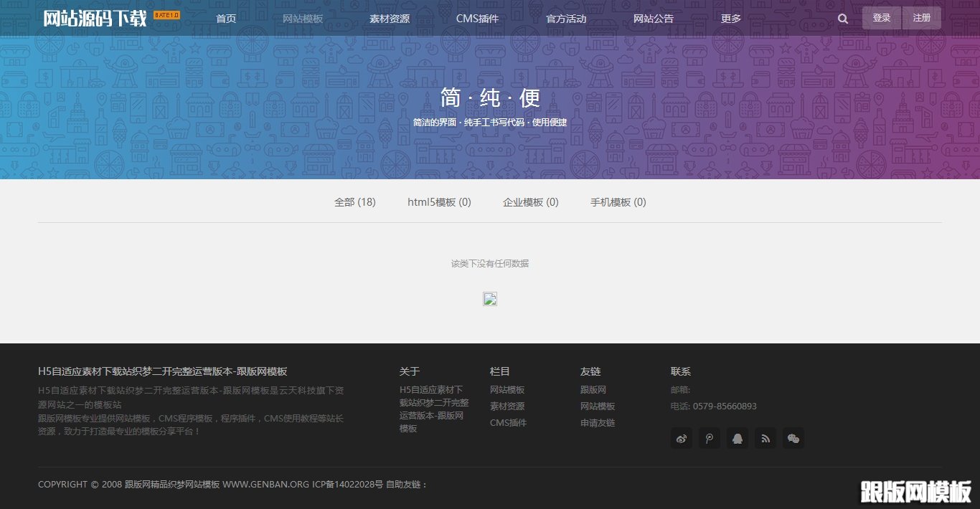Image resolution: width=980 pixels, height=509 pixels.
Task: Open the CMS插件 navigation menu
Action: point(477,18)
